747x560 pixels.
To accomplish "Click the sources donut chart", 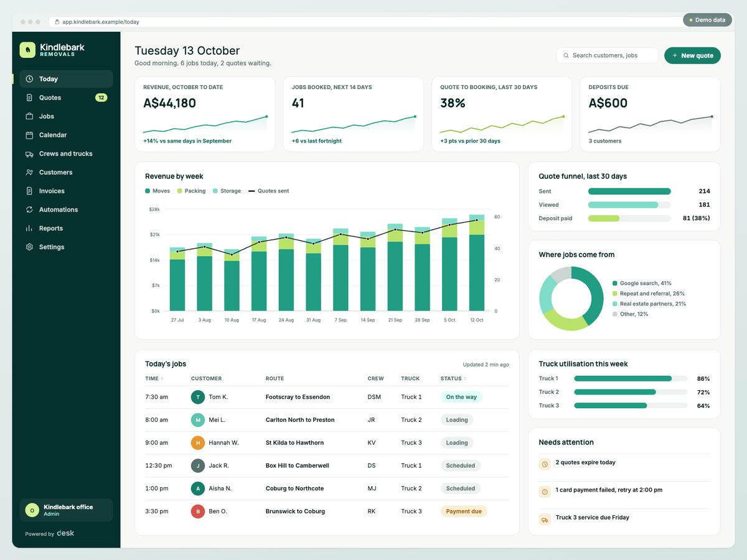I will 571,299.
